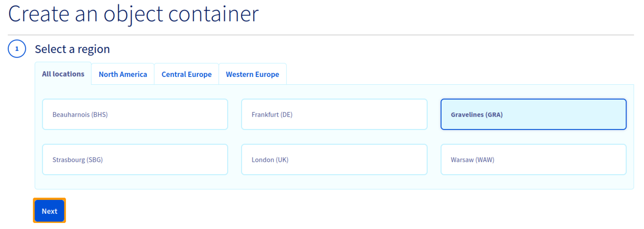Switch to the All locations tab
This screenshot has height=229, width=644.
pyautogui.click(x=63, y=74)
